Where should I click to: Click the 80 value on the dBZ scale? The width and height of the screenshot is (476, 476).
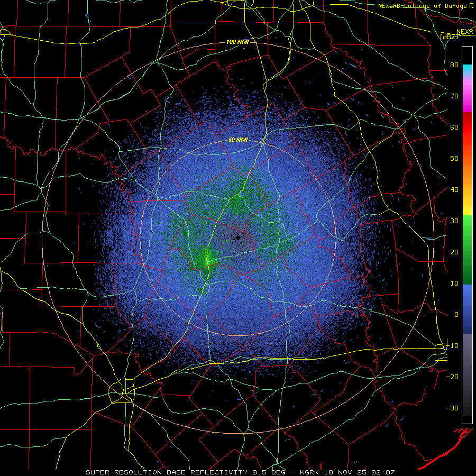click(454, 65)
